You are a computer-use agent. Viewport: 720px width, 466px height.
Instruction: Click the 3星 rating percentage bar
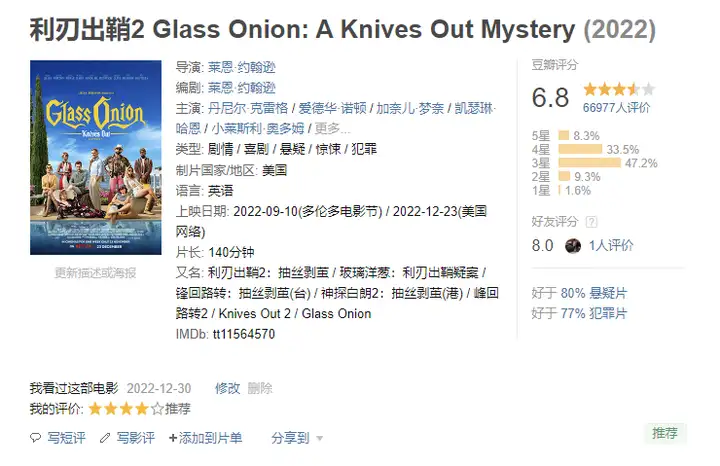(590, 163)
